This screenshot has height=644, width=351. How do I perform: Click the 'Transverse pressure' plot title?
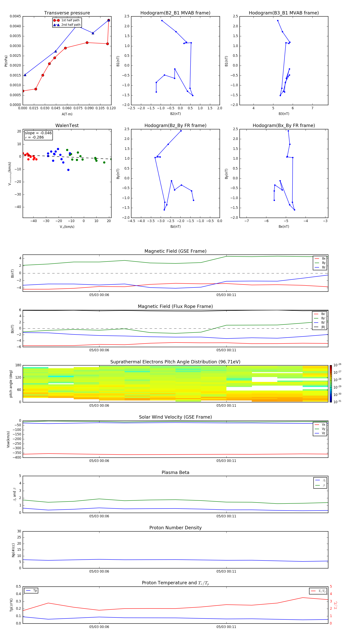[x=67, y=13]
